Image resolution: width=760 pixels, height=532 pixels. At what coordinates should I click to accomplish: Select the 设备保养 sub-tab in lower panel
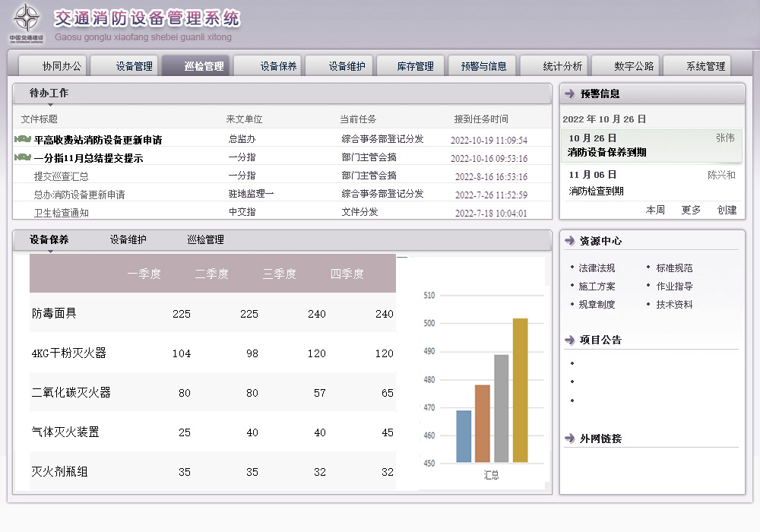pos(49,239)
